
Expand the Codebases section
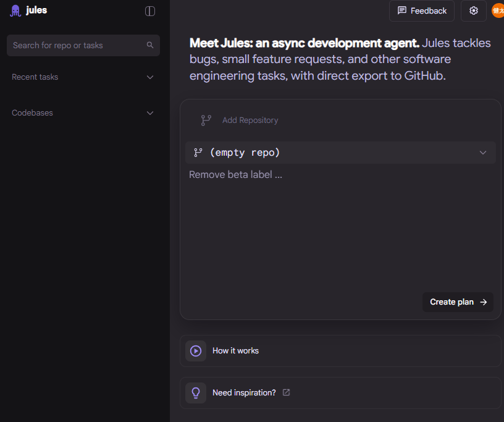[x=83, y=113]
